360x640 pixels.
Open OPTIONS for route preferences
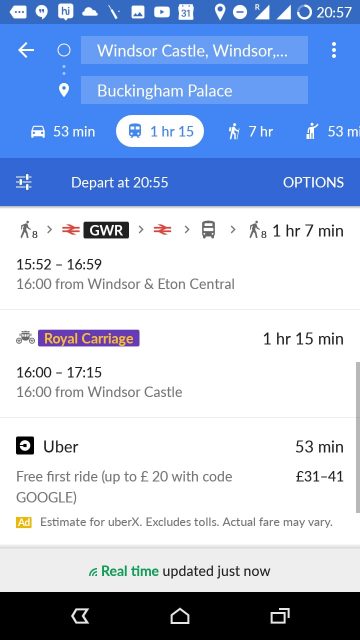point(313,182)
